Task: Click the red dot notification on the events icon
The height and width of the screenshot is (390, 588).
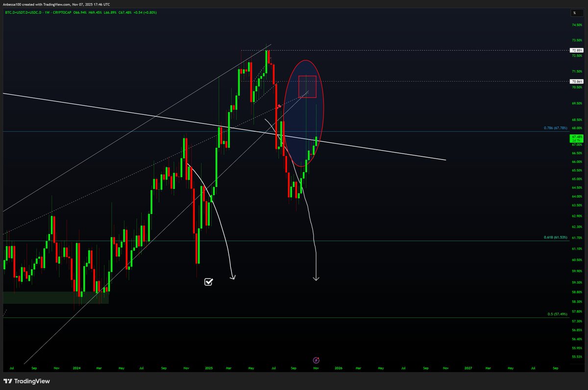Action: [319, 357]
